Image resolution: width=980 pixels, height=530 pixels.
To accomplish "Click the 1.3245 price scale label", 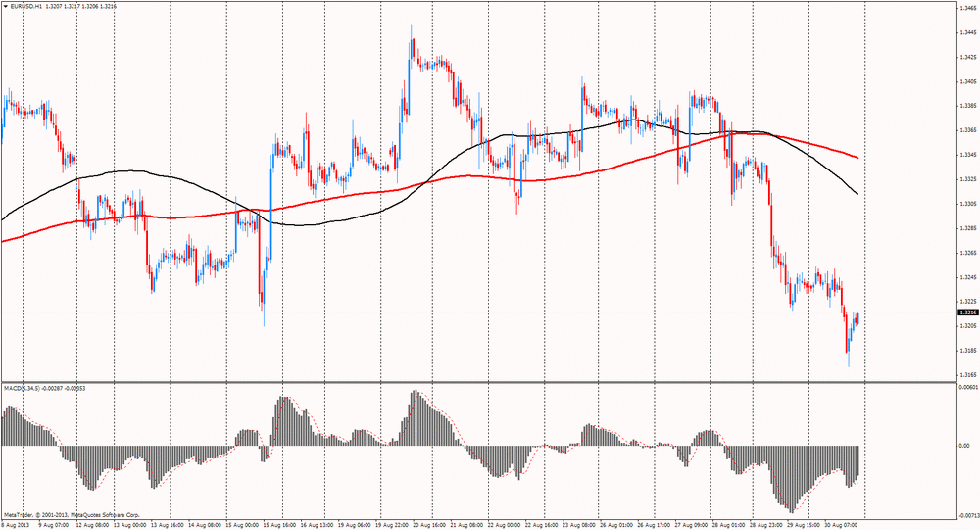I will [x=967, y=277].
